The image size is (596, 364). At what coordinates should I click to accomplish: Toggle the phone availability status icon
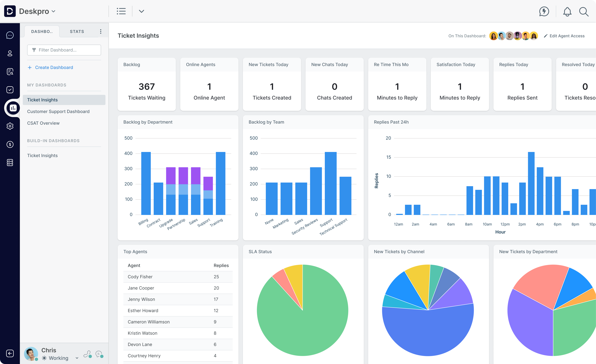[x=87, y=354]
